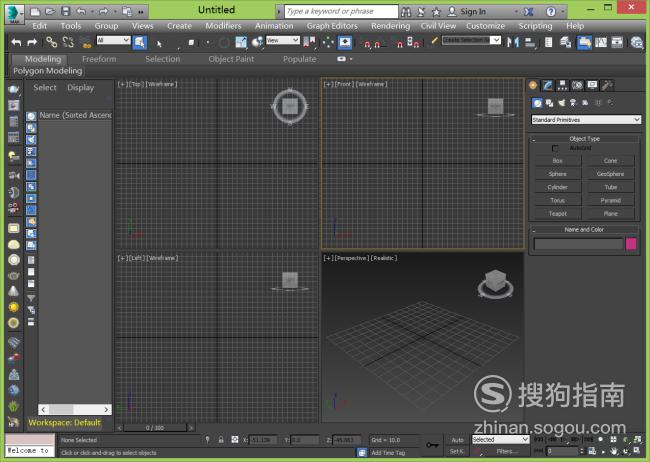Open the Motion command panel tab

point(577,85)
